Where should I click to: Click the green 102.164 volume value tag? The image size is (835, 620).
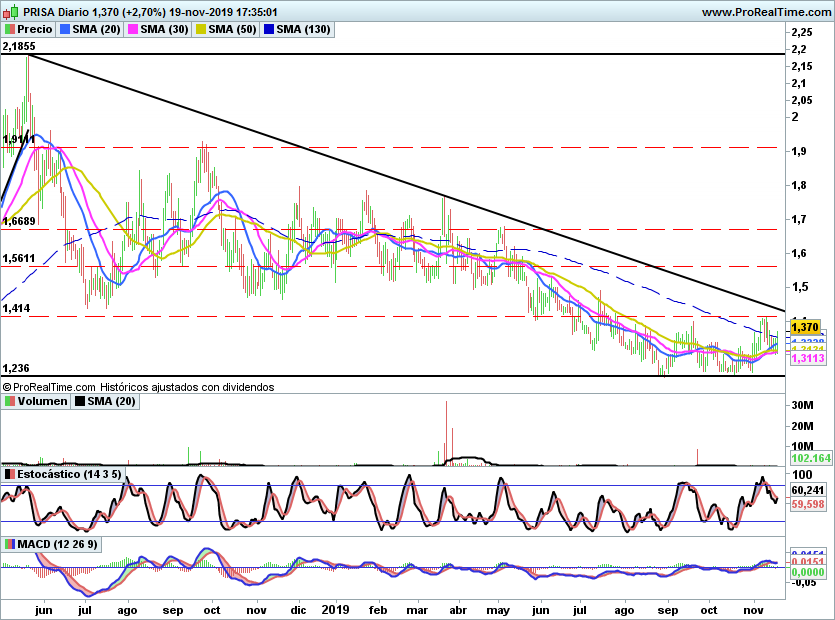click(811, 458)
